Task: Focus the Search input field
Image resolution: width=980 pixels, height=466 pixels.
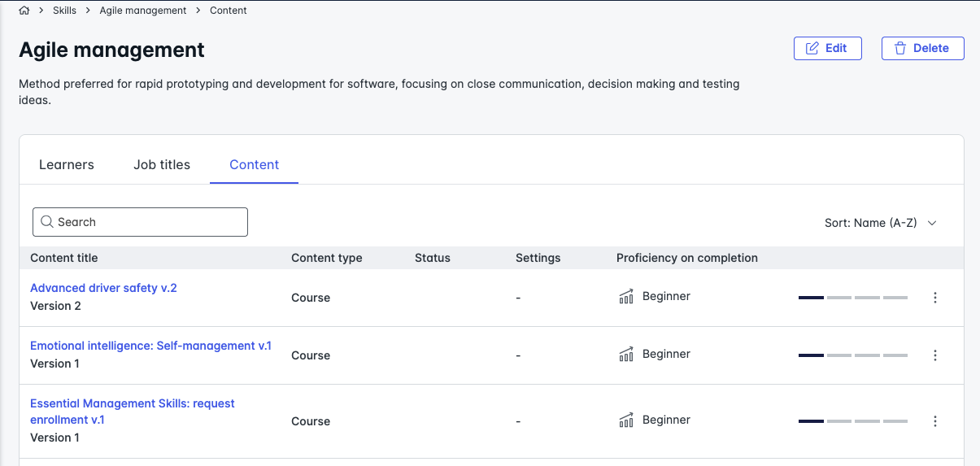Action: [x=140, y=222]
